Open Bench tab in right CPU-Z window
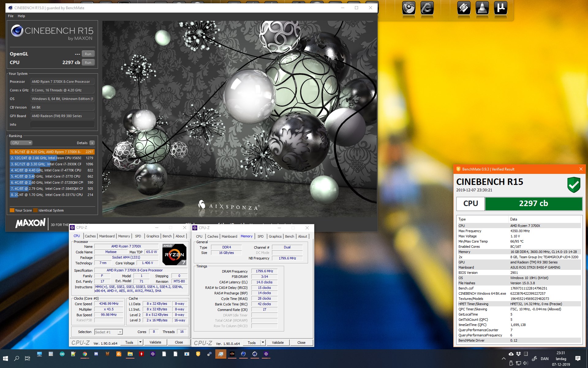 289,236
